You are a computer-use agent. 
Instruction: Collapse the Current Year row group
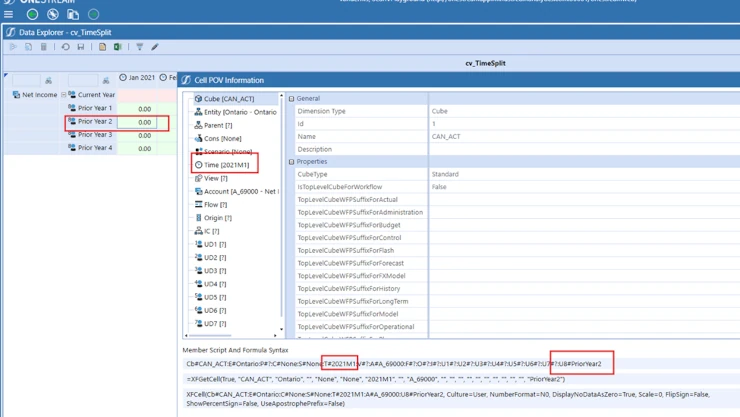(x=64, y=95)
